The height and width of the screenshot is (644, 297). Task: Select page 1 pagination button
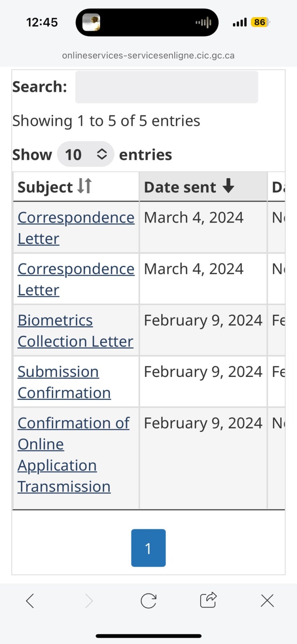point(148,548)
